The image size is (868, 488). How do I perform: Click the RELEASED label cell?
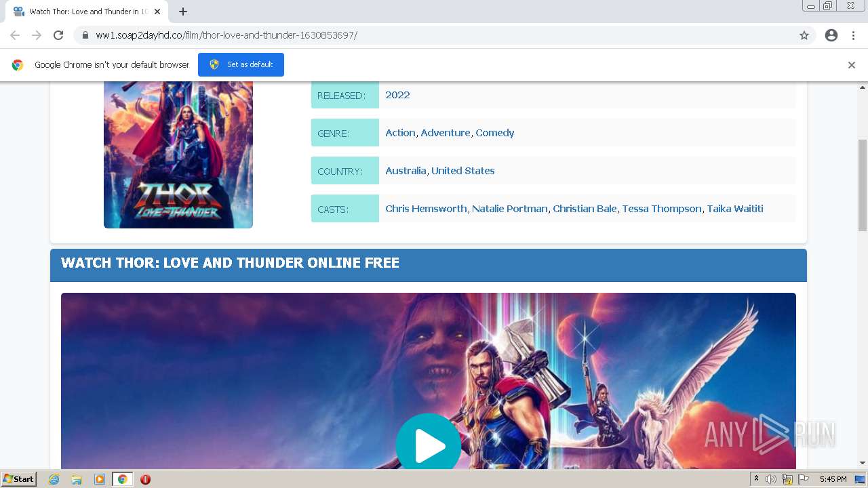pyautogui.click(x=345, y=95)
